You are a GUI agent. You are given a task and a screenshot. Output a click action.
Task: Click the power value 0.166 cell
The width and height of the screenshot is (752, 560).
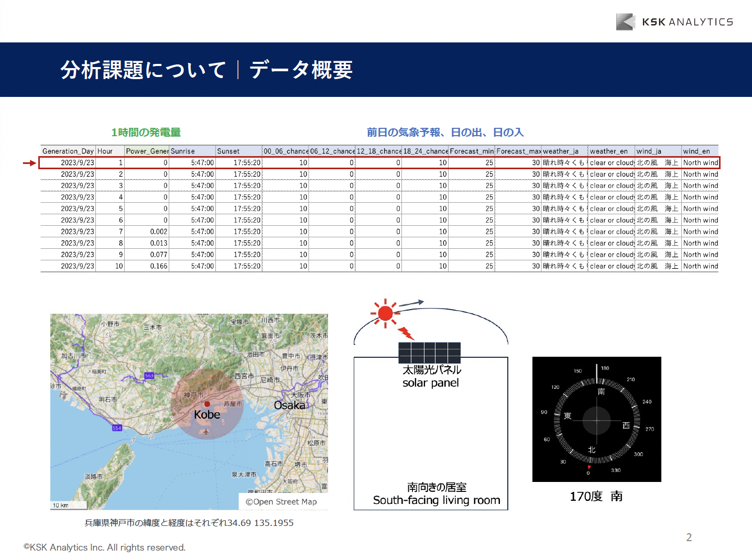coord(147,266)
